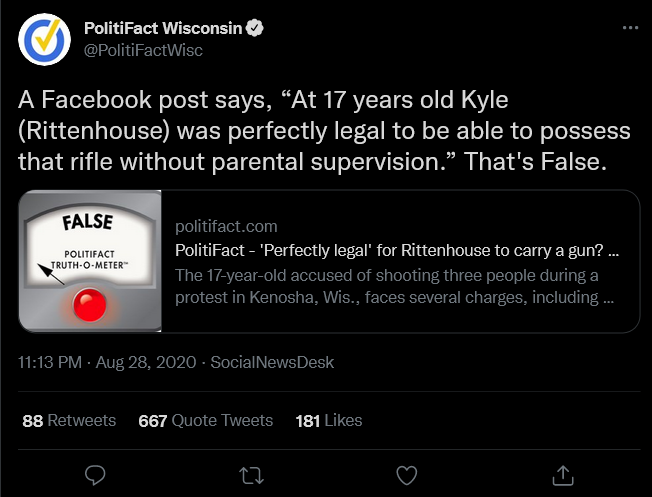Open the Truth-O-Meter False thumbnail image
Screen dimensions: 652x497
pos(90,261)
